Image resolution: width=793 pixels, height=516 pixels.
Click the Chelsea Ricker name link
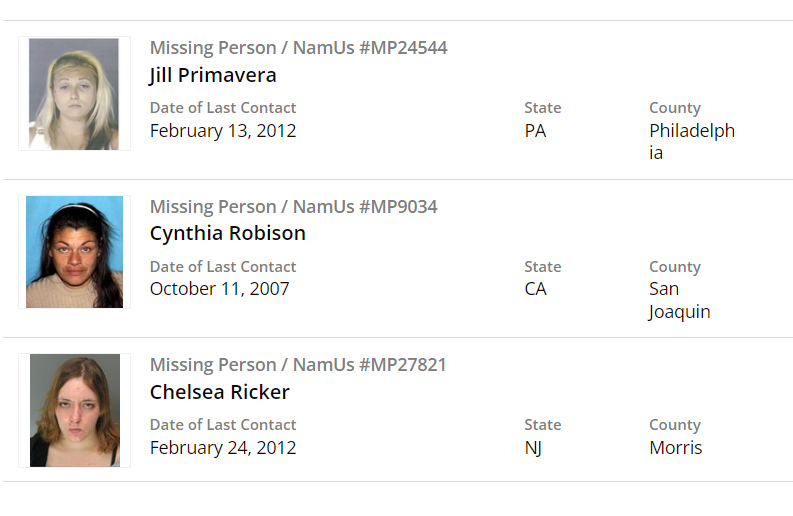click(x=220, y=392)
